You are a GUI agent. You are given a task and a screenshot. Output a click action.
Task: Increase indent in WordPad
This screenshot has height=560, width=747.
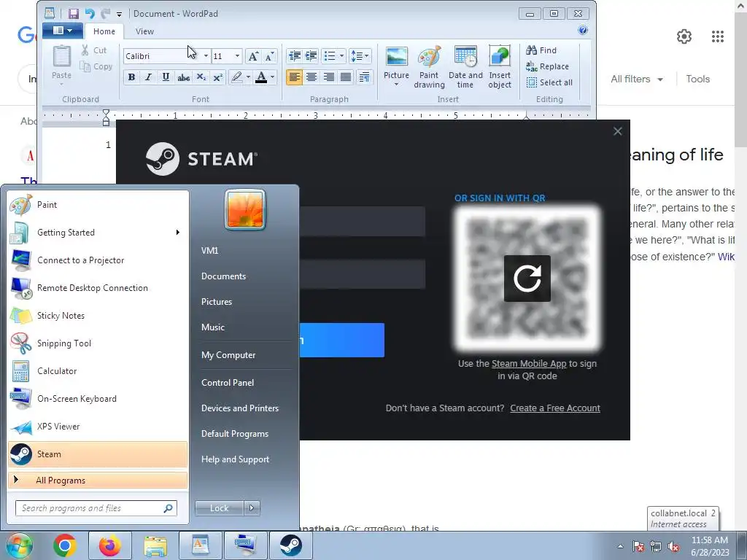coord(311,56)
